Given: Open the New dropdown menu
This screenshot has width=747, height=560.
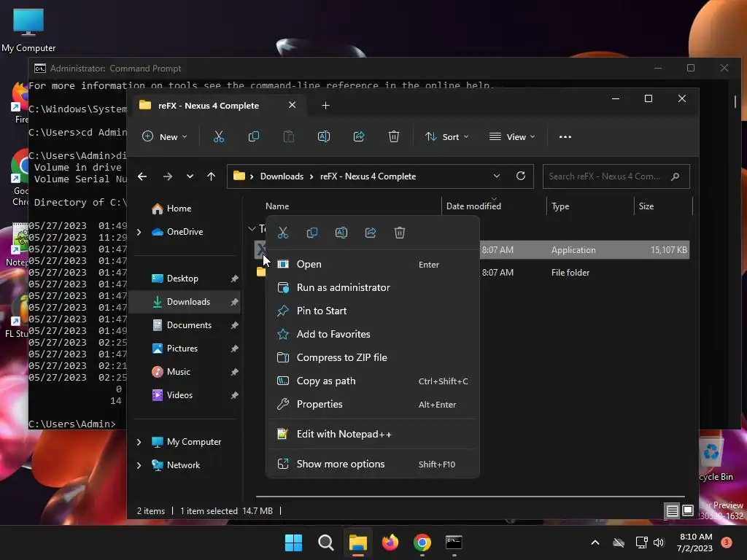Looking at the screenshot, I should [165, 136].
